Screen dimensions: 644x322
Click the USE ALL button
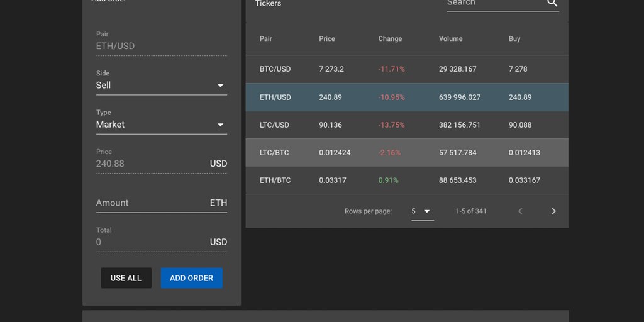126,278
